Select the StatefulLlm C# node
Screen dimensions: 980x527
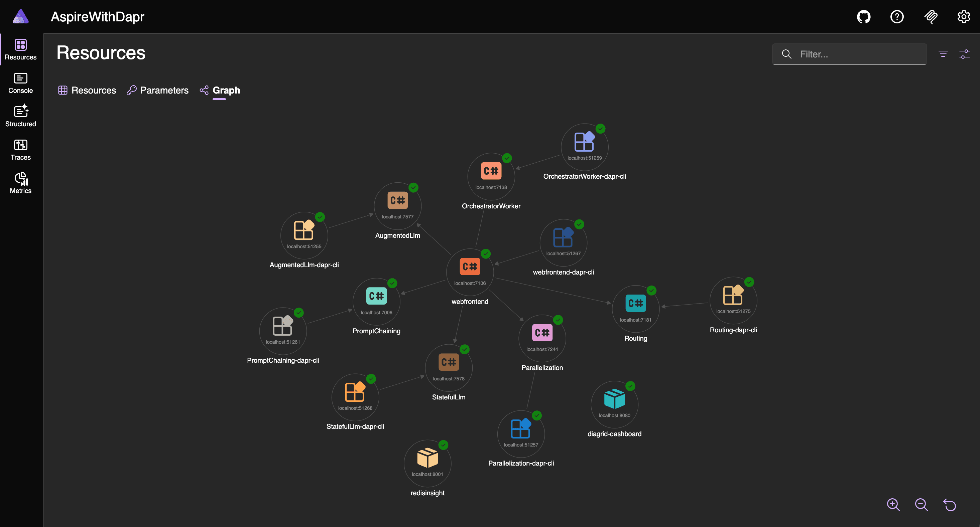449,368
